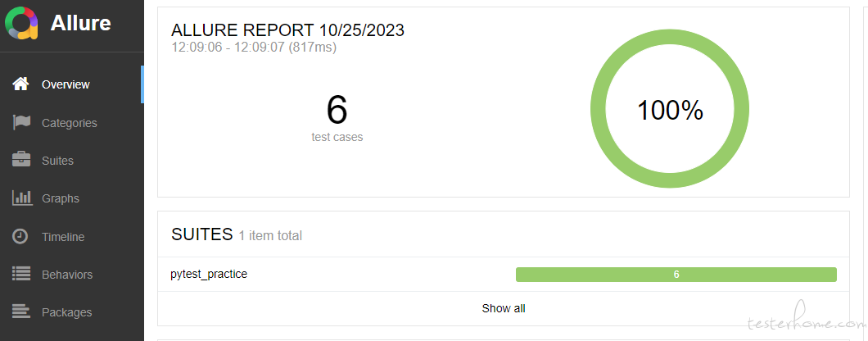The height and width of the screenshot is (341, 868).
Task: Click the Behaviors list icon
Action: click(21, 275)
